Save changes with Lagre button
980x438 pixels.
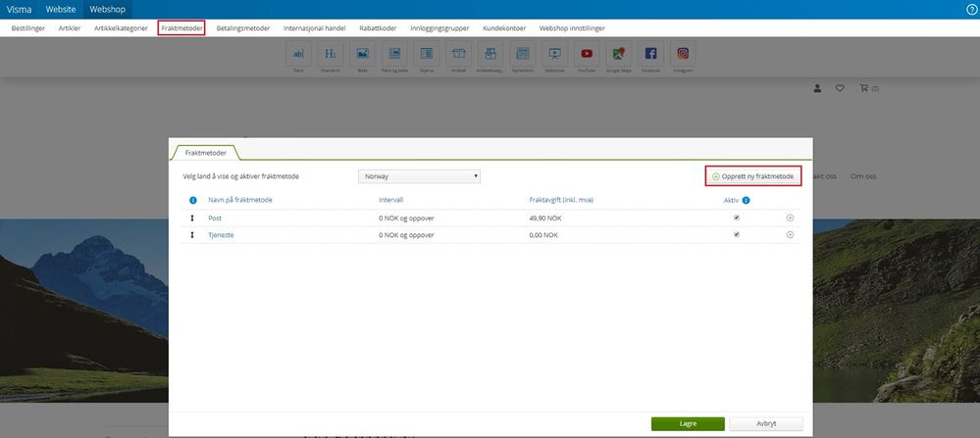pyautogui.click(x=688, y=423)
